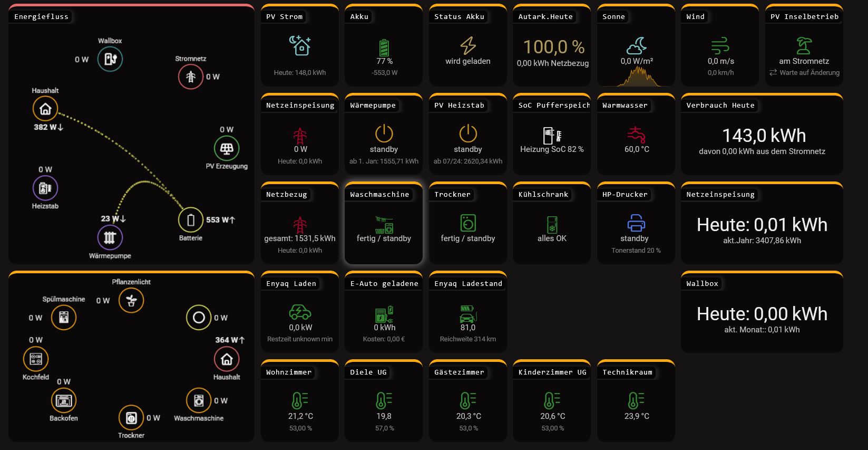Screen dimensions: 868x450
Task: Open the Sonne card irradiance graph
Action: coord(636,76)
